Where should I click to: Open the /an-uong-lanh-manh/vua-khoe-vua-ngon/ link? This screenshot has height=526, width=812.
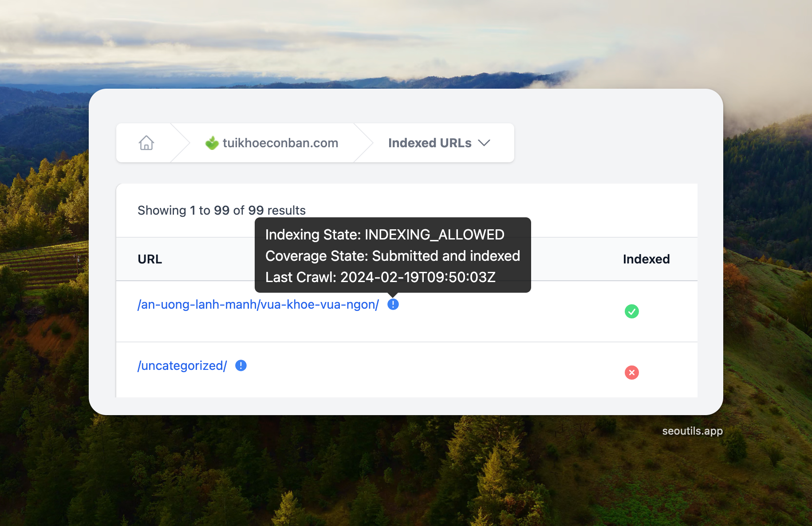tap(258, 305)
